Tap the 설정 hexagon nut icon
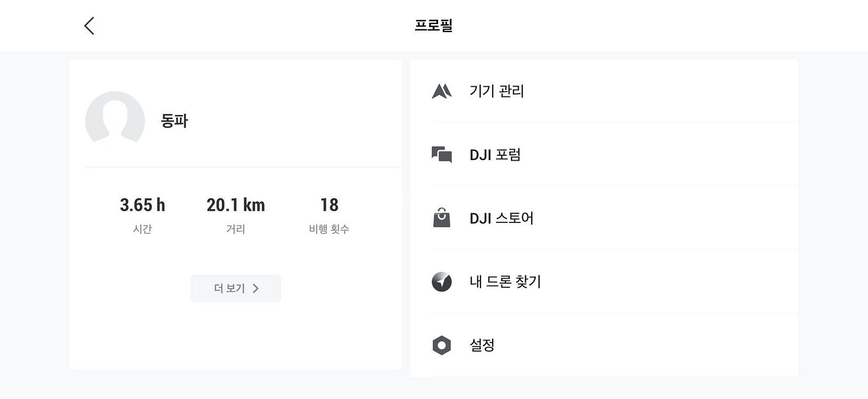This screenshot has height=399, width=868. click(442, 345)
